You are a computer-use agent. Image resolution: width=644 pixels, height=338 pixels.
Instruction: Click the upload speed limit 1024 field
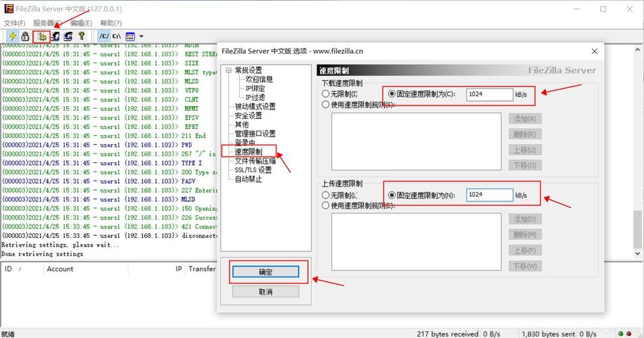489,195
